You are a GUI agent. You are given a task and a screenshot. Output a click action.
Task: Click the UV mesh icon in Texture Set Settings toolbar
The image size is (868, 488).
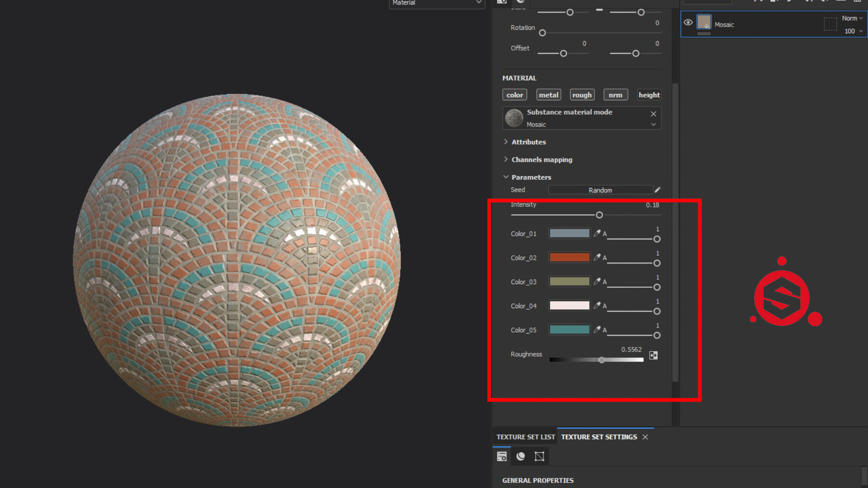539,456
